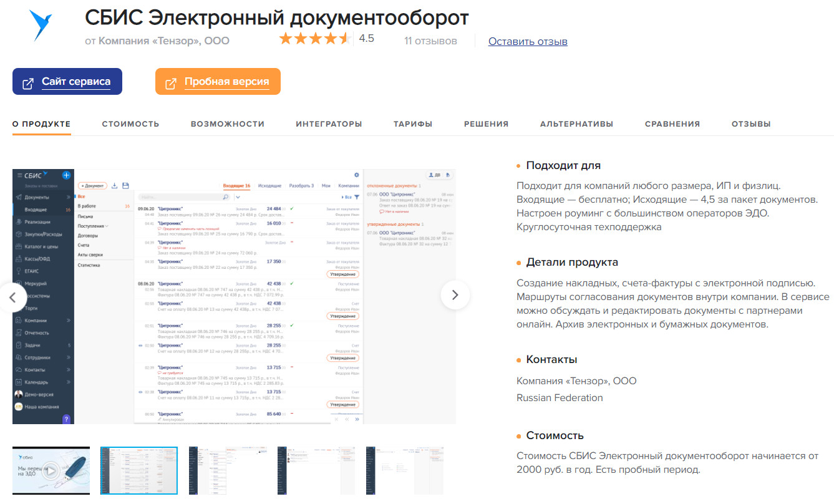Start the Пробная версия trial

(218, 82)
